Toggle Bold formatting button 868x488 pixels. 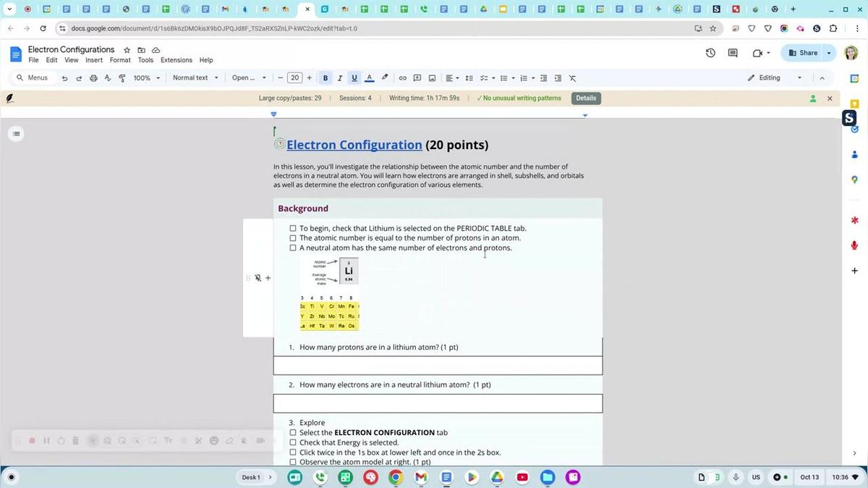tap(325, 78)
